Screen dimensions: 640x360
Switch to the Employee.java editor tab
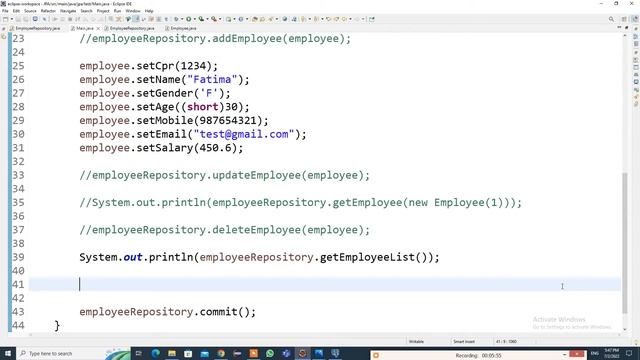183,28
